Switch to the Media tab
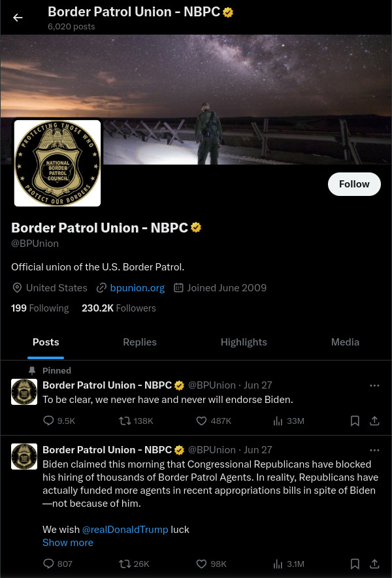The width and height of the screenshot is (392, 578). pyautogui.click(x=345, y=342)
